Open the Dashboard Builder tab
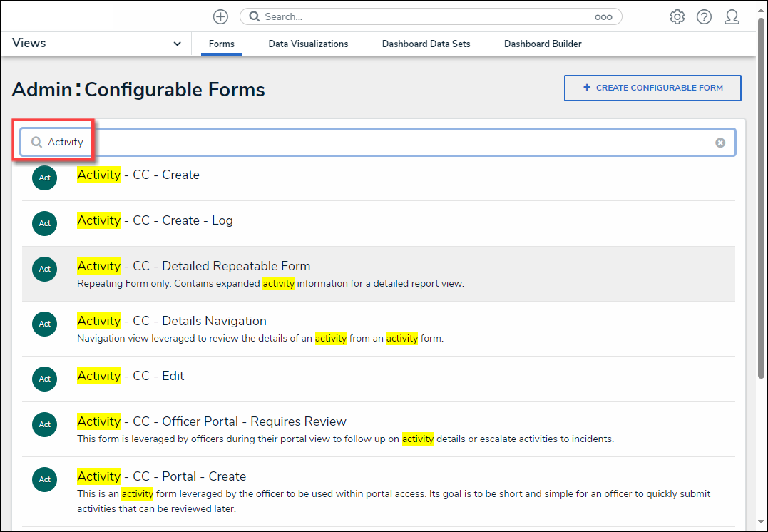 (x=543, y=44)
